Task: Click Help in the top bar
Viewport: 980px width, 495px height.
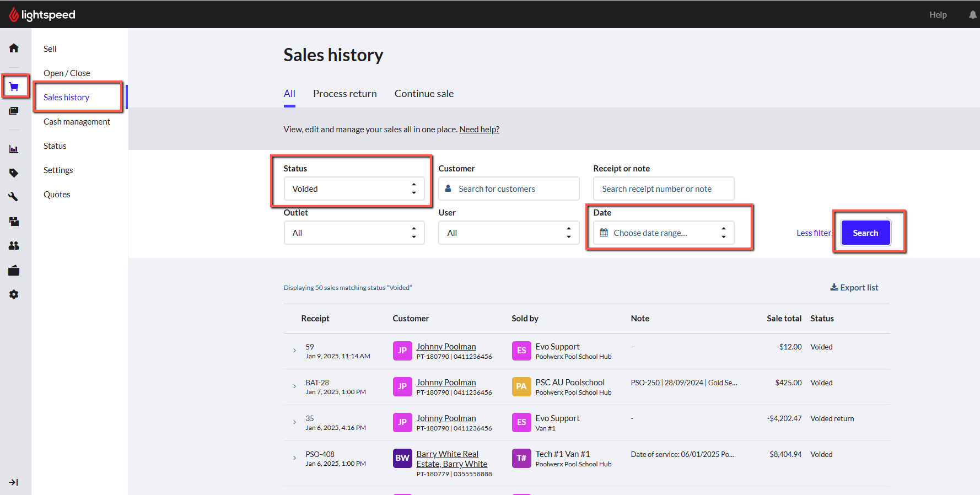Action: [x=938, y=15]
